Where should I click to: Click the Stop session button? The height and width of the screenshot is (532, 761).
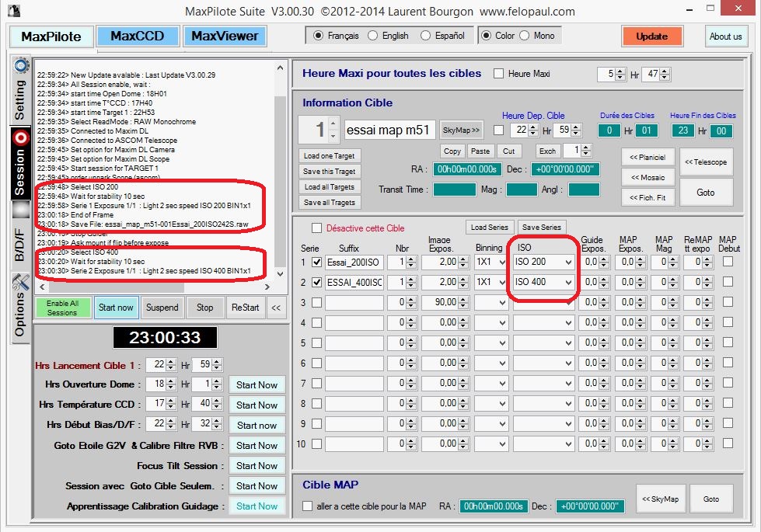click(204, 308)
